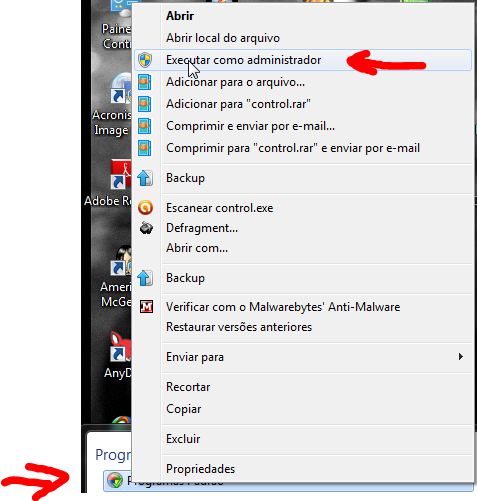This screenshot has height=501, width=477.
Task: Choose Copiar in the context menu
Action: point(184,409)
